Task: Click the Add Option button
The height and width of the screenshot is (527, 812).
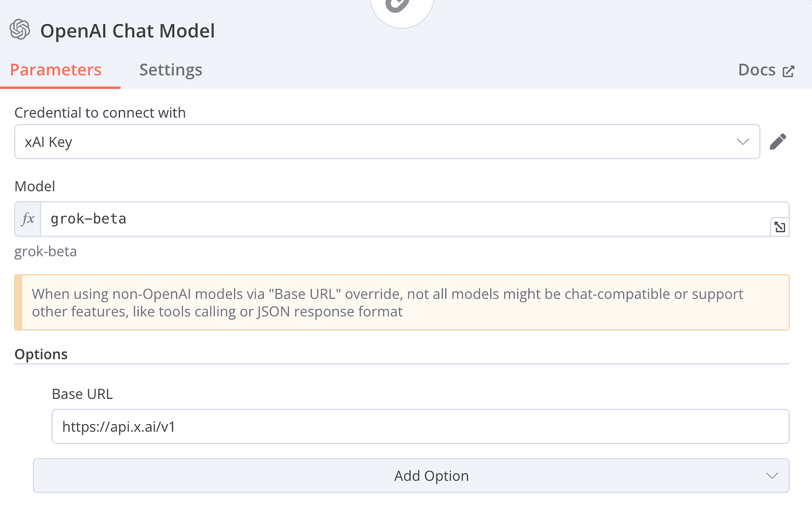Action: click(431, 475)
